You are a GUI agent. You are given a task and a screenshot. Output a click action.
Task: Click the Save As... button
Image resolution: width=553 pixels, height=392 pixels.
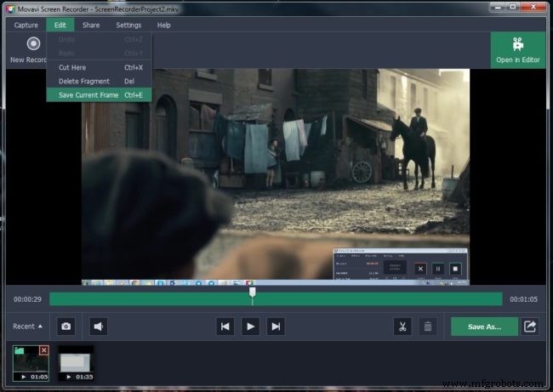pos(484,327)
